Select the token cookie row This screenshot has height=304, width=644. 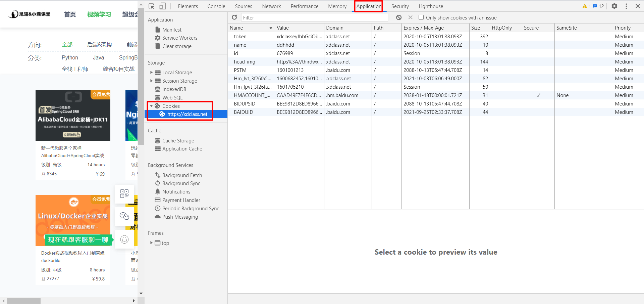[436, 36]
